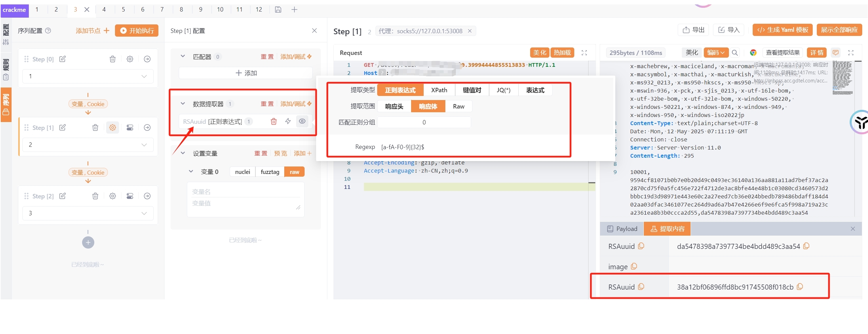This screenshot has width=868, height=334.
Task: Delete the RSAuuid extractor
Action: (274, 121)
